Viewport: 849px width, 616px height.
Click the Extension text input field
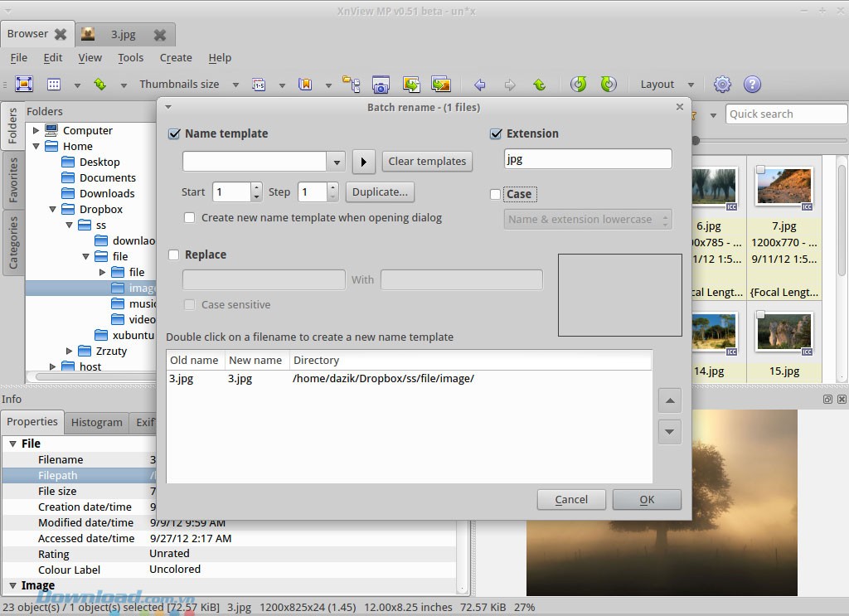click(x=587, y=159)
